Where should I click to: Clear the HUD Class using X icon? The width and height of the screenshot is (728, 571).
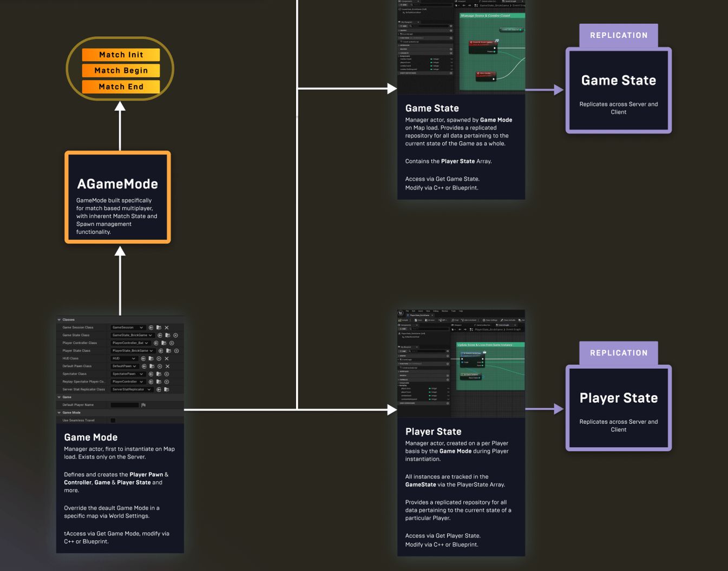point(167,359)
